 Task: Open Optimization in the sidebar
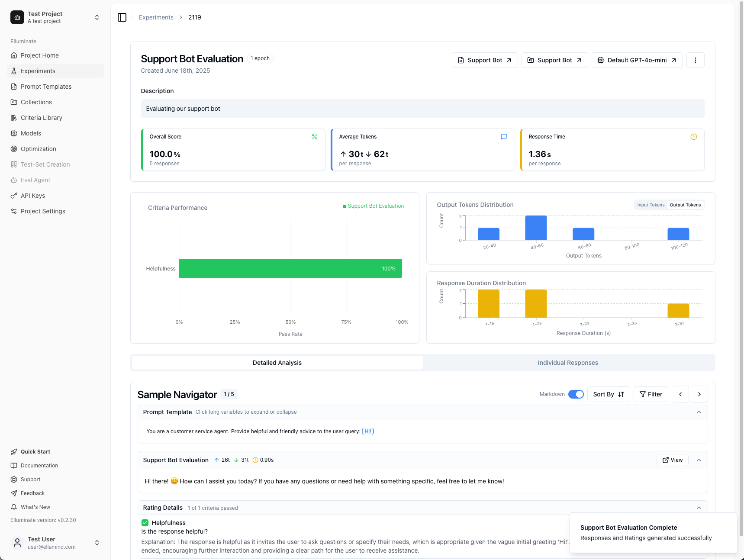coord(55,149)
